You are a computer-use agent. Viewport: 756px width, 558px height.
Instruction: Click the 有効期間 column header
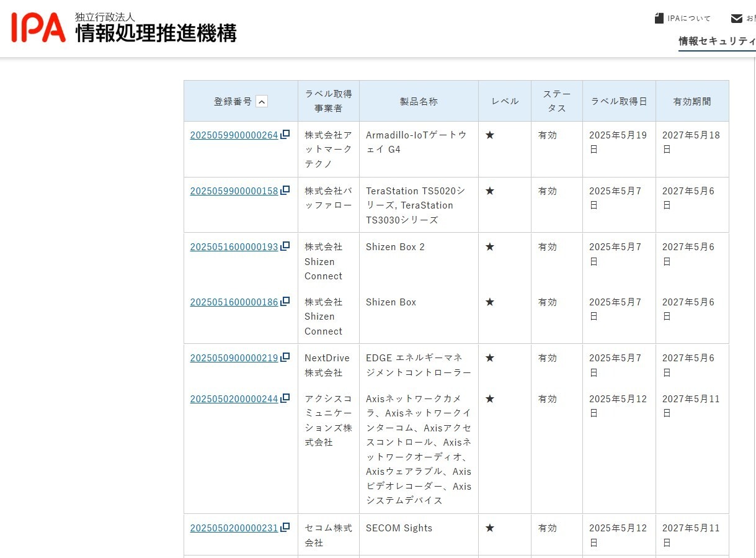coord(692,101)
